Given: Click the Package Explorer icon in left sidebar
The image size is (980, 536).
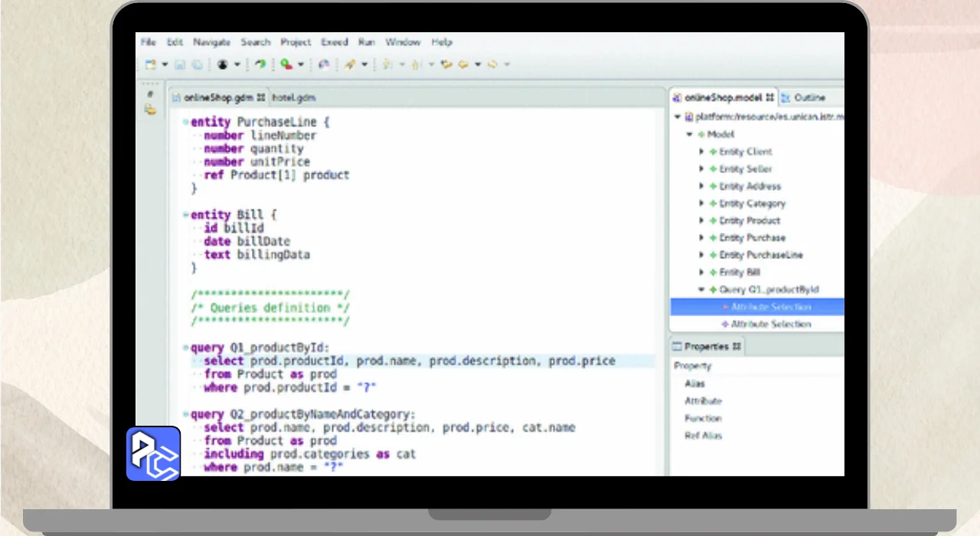Looking at the screenshot, I should (150, 110).
